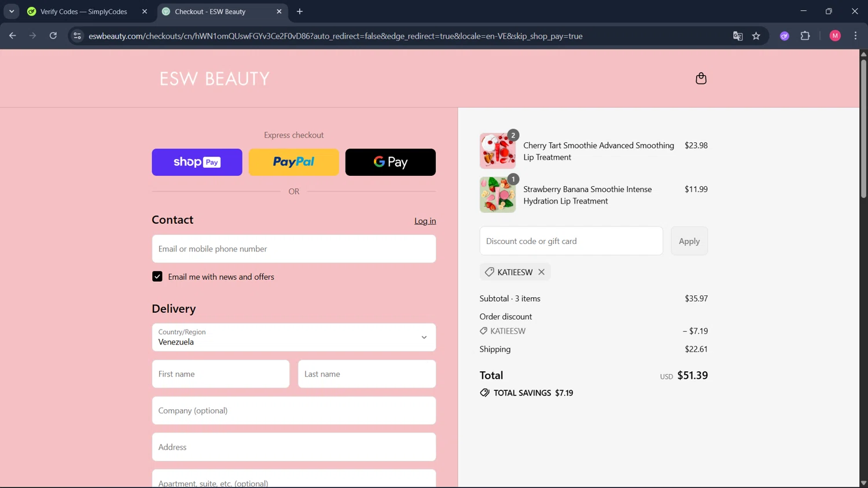Open Chrome's three-dot menu
868x488 pixels.
(x=855, y=36)
